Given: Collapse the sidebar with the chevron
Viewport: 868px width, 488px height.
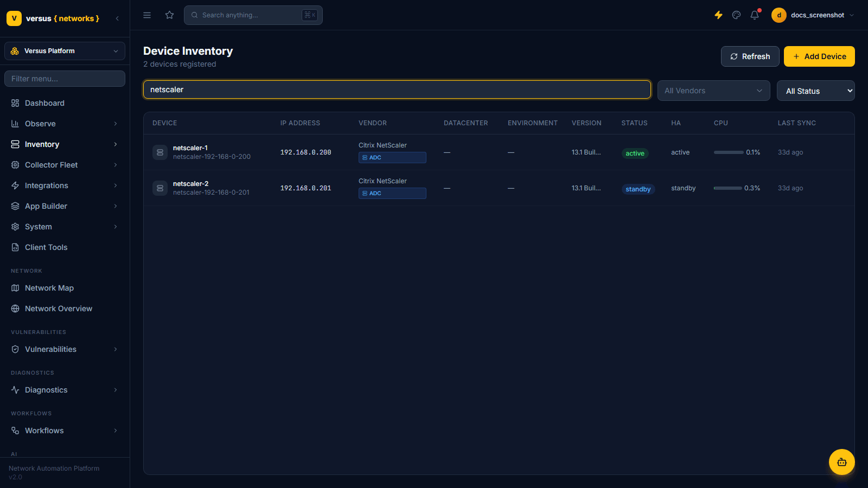Looking at the screenshot, I should pos(117,18).
